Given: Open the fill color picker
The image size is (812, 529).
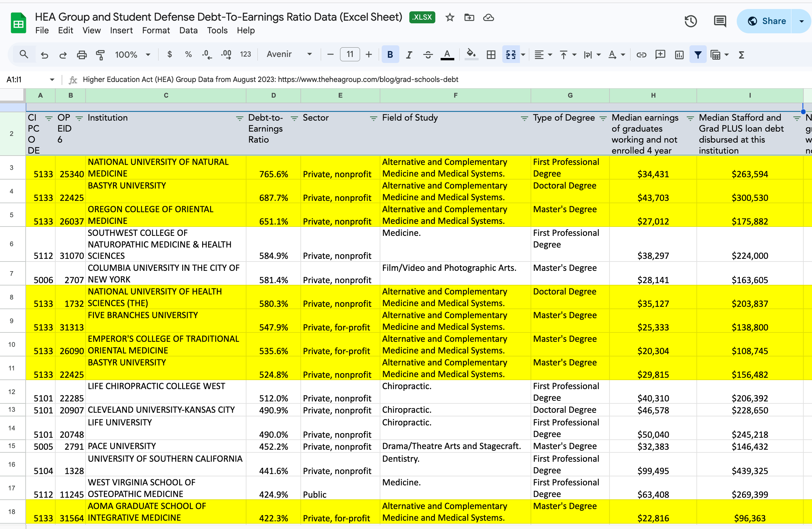Looking at the screenshot, I should coord(471,55).
